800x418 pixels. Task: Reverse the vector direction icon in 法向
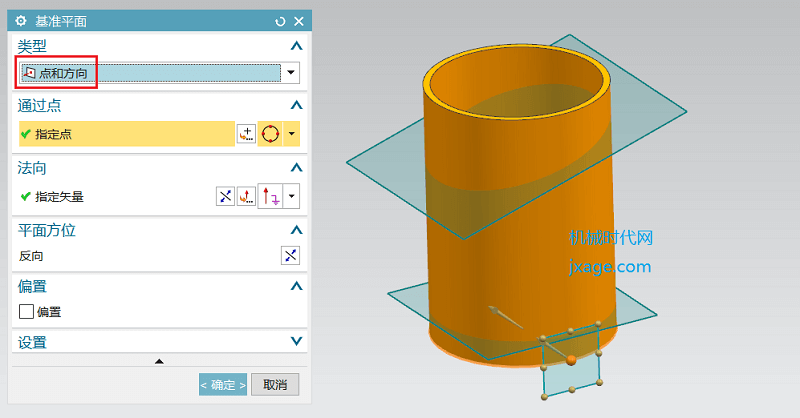click(226, 196)
